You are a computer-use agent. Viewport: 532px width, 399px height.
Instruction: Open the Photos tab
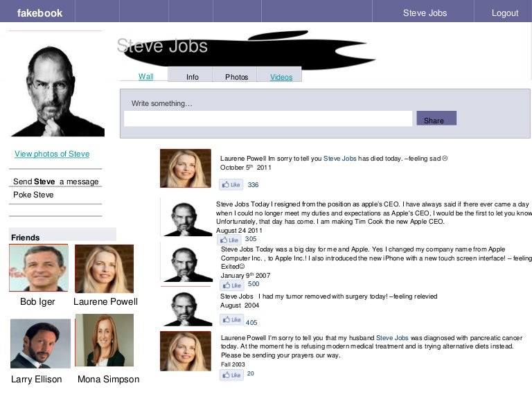[x=236, y=77]
